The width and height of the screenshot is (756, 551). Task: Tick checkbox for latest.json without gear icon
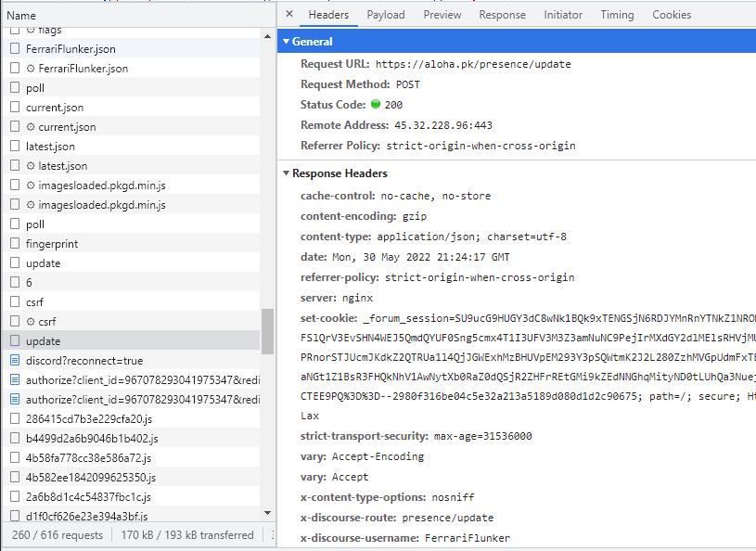click(15, 146)
